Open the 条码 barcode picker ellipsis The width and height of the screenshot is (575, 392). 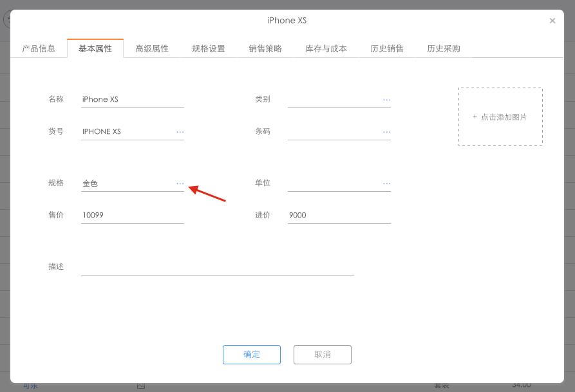click(387, 131)
